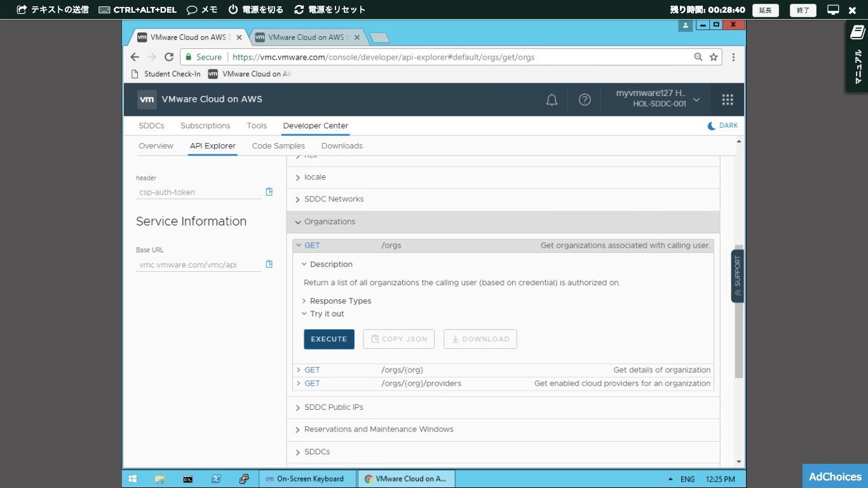Image resolution: width=868 pixels, height=488 pixels.
Task: Open a new Chrome tab
Action: pos(379,37)
